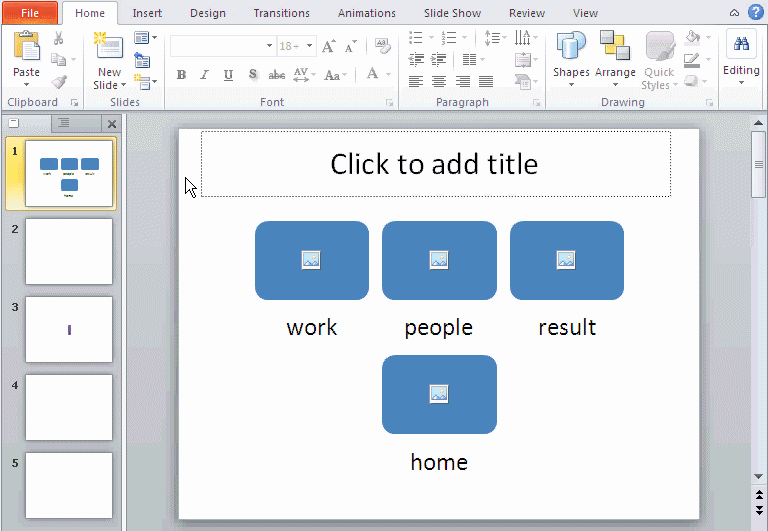The width and height of the screenshot is (768, 531).
Task: Decrease list indent level
Action: coord(416,60)
